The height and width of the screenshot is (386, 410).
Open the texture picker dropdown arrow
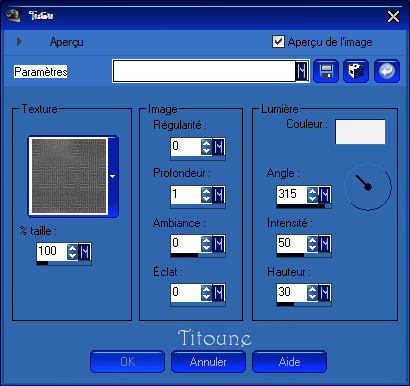pyautogui.click(x=113, y=176)
